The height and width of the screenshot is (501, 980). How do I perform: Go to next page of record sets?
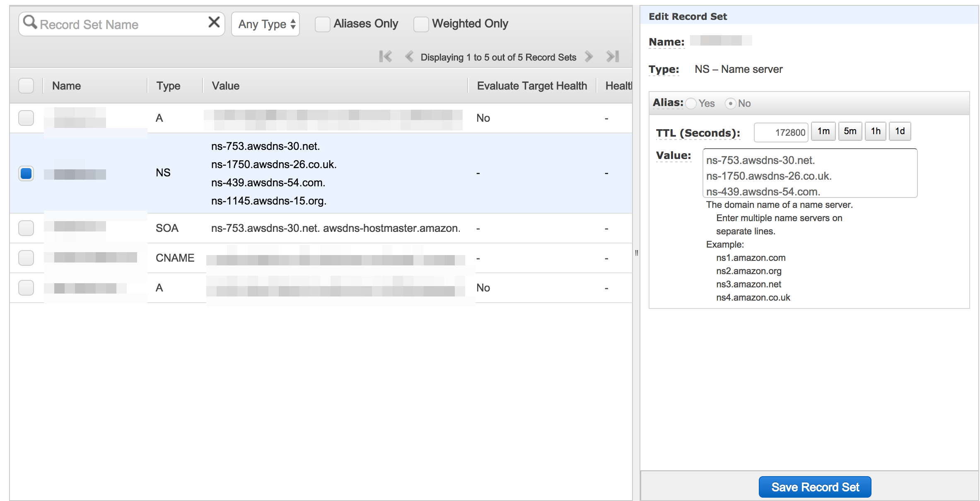click(x=589, y=57)
